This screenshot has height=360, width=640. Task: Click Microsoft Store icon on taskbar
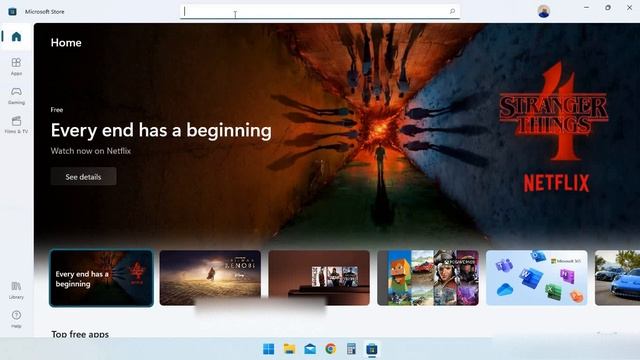coord(372,349)
